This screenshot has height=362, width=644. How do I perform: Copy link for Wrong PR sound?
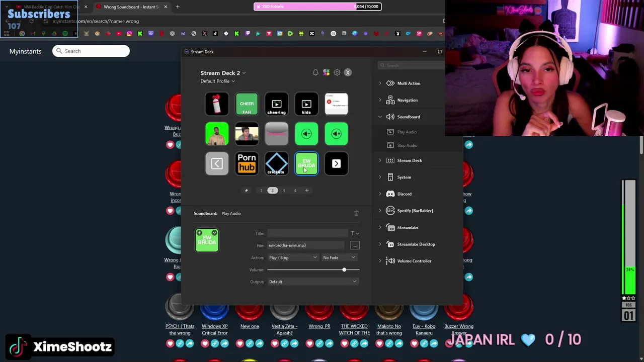[x=319, y=344]
